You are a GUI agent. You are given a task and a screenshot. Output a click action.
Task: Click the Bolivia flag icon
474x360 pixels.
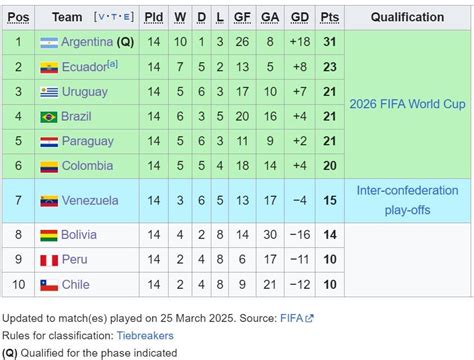tap(49, 235)
